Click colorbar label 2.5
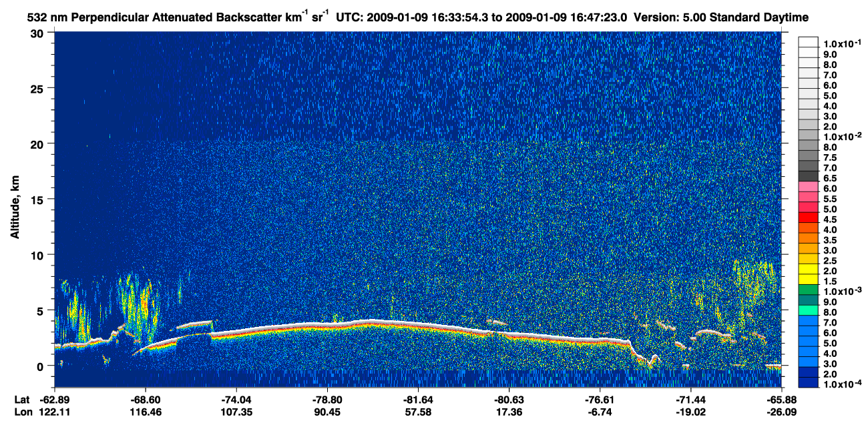The height and width of the screenshot is (445, 868). (831, 261)
